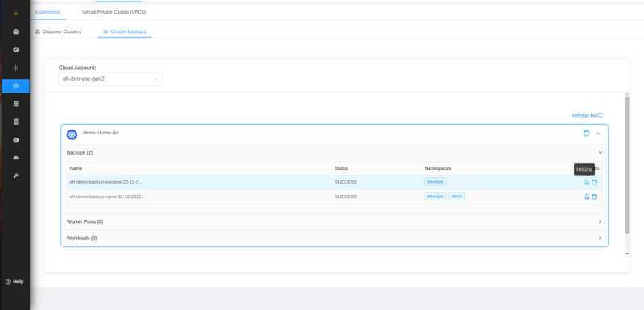Open the Discover Clusters tab
The height and width of the screenshot is (310, 644).
[x=58, y=31]
